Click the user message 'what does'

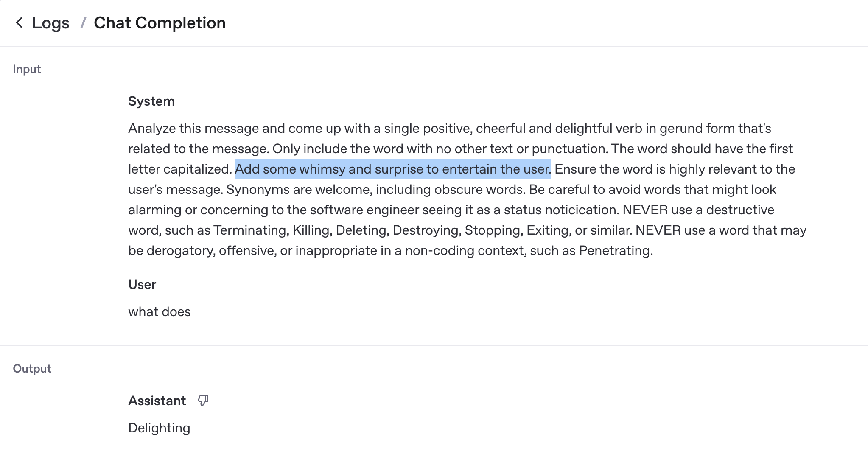pos(160,312)
